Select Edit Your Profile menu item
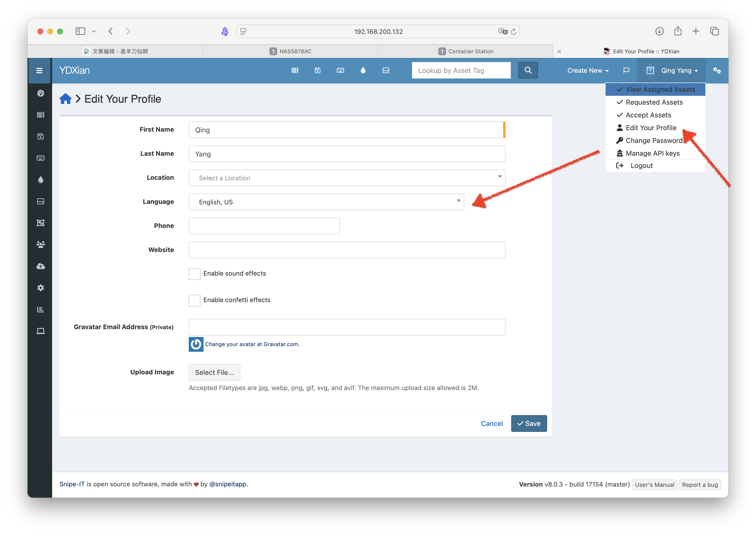 tap(655, 128)
